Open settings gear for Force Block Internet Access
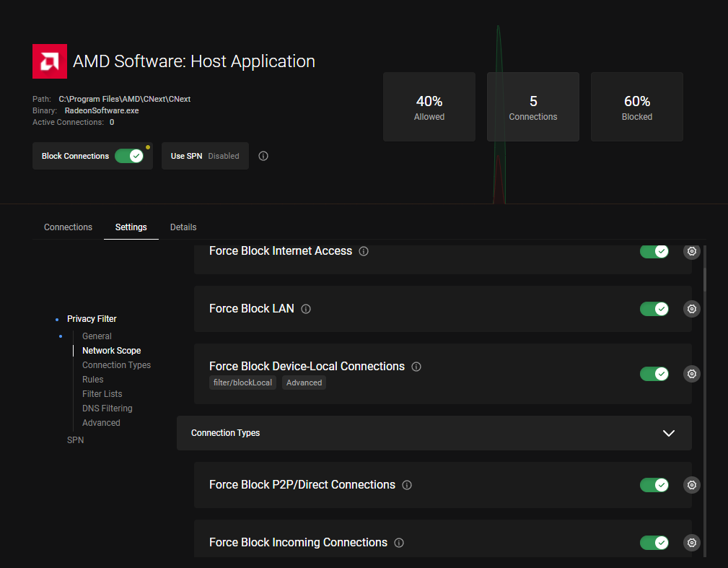This screenshot has width=728, height=568. coord(691,251)
